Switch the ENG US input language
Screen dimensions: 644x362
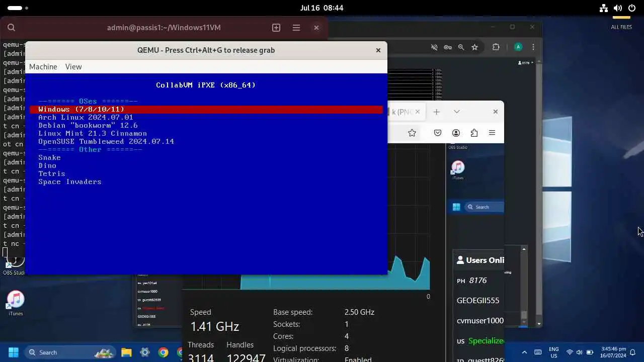coord(553,352)
